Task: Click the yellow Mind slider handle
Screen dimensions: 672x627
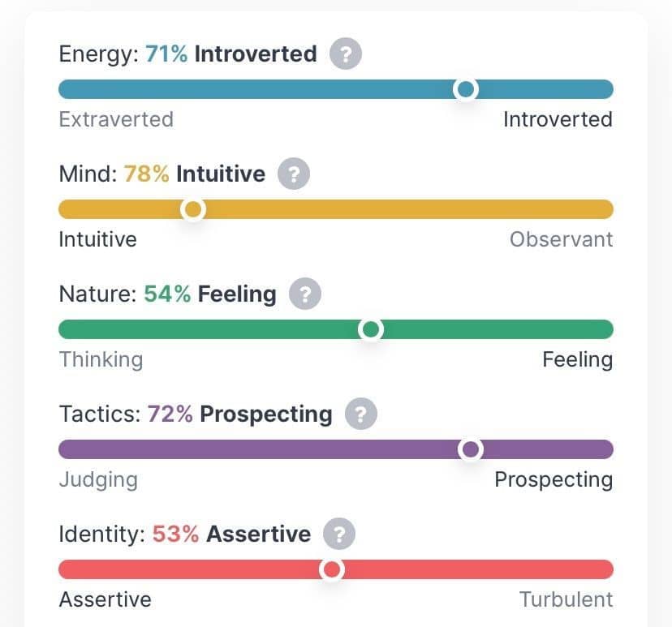Action: [x=193, y=209]
